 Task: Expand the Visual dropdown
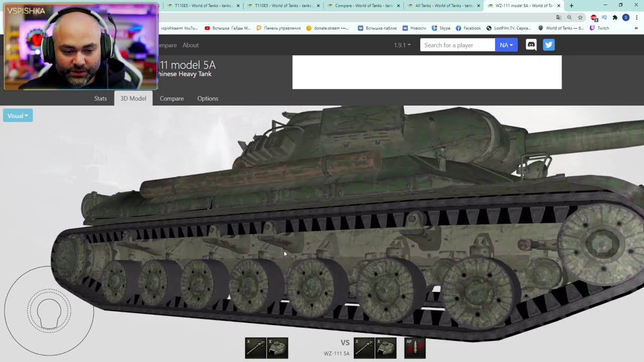pos(18,116)
